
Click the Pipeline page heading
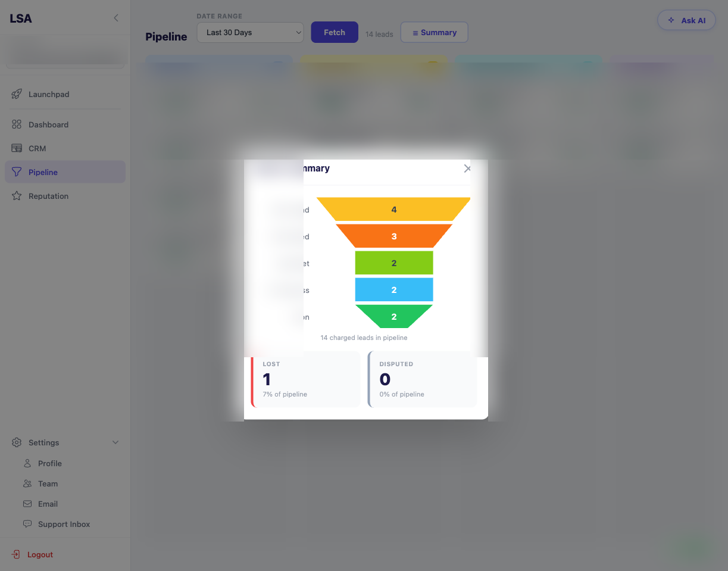pos(166,37)
